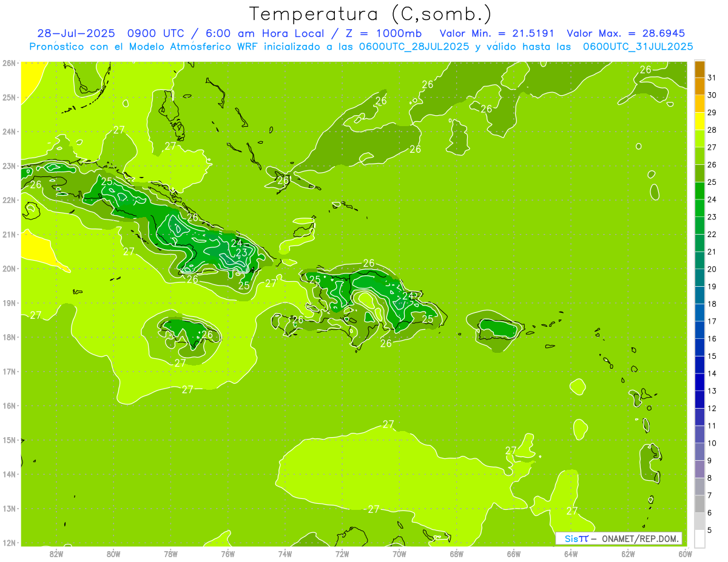Click the 18N latitude axis label
This screenshot has height=562, width=728.
click(9, 337)
